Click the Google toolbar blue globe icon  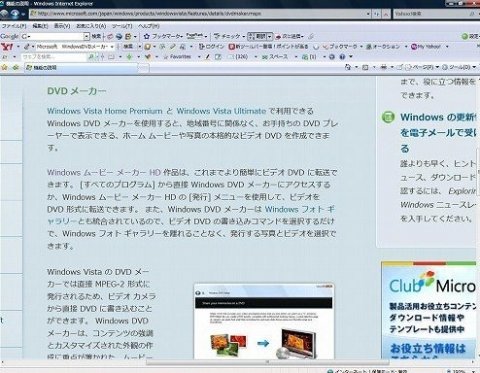pos(119,36)
